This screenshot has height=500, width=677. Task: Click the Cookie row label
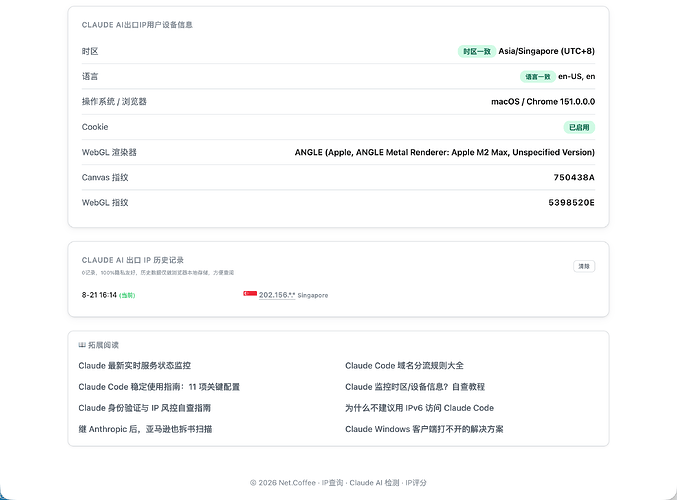tap(95, 127)
